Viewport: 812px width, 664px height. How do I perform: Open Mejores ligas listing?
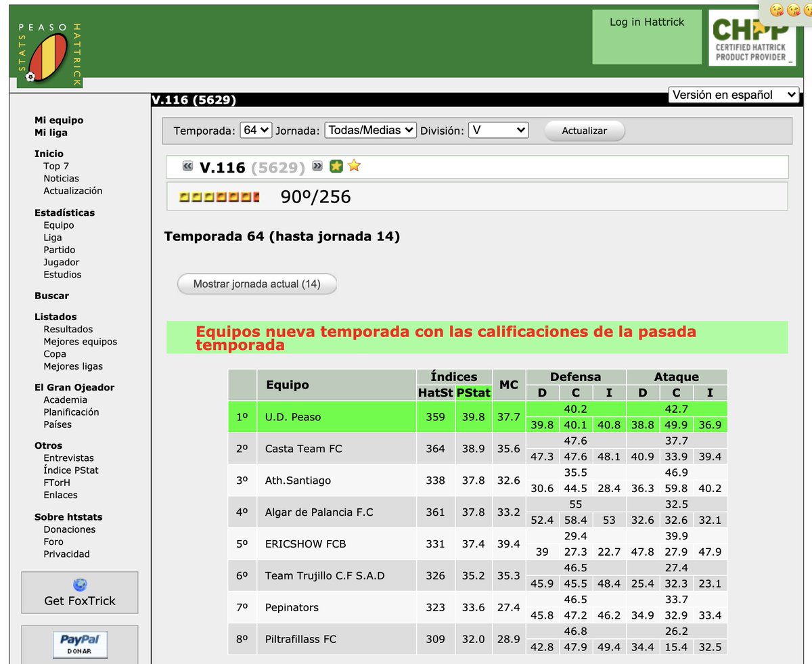tap(73, 366)
